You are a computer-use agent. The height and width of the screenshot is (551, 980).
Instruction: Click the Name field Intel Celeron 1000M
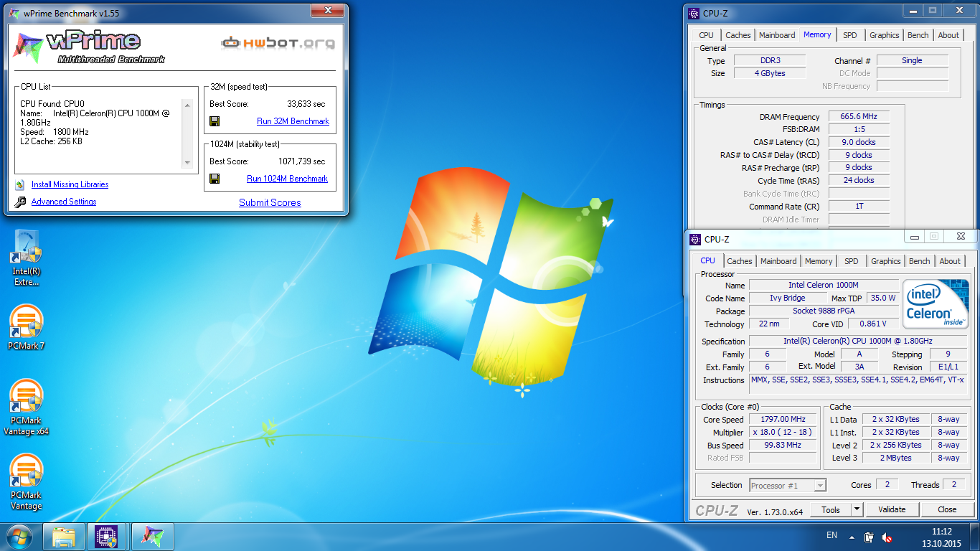[824, 285]
